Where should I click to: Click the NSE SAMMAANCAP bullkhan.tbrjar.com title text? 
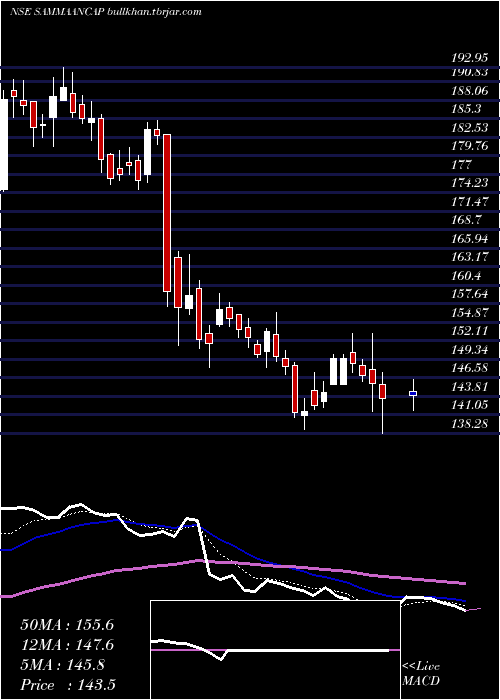105,12
